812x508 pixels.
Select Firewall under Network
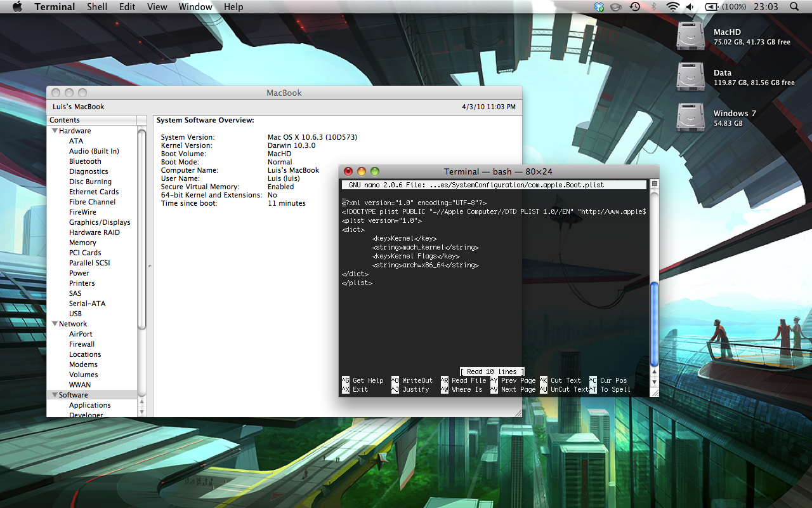[x=82, y=344]
